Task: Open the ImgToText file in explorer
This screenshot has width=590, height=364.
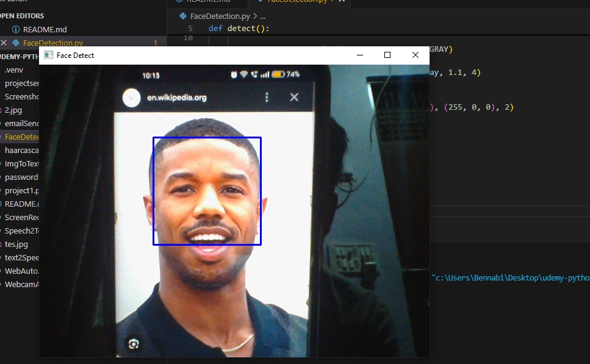Action: click(x=21, y=163)
